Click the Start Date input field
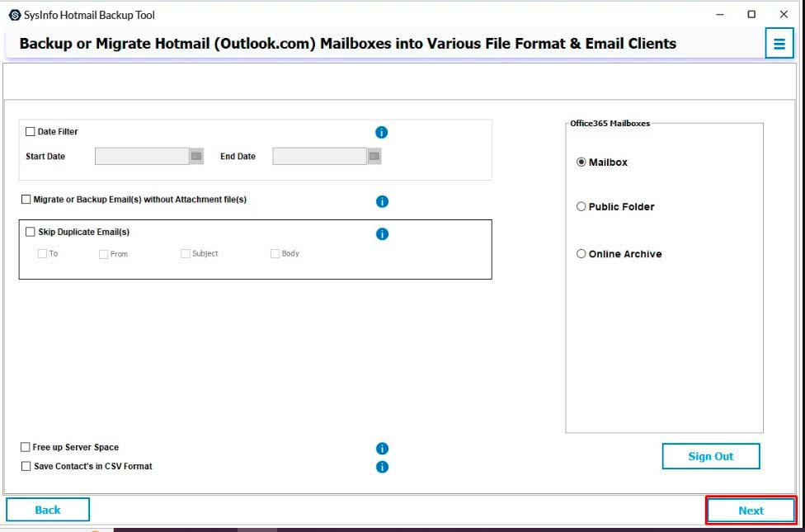This screenshot has width=805, height=532. coord(142,156)
